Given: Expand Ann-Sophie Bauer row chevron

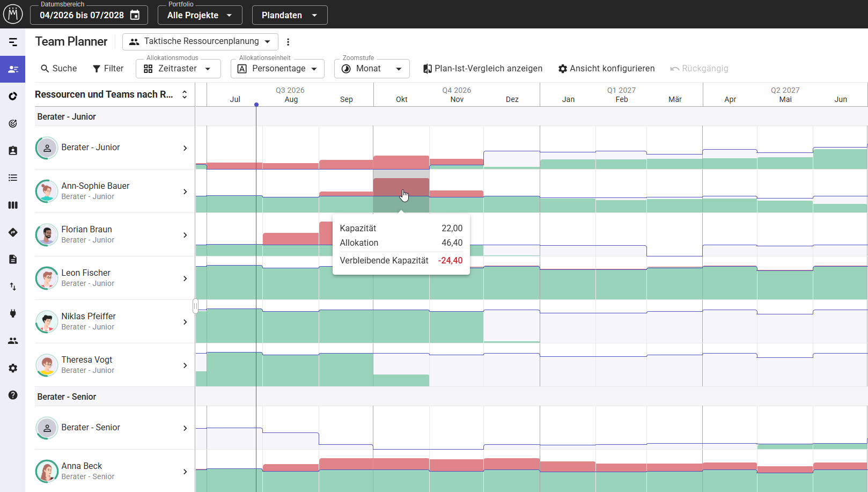Looking at the screenshot, I should pos(185,192).
